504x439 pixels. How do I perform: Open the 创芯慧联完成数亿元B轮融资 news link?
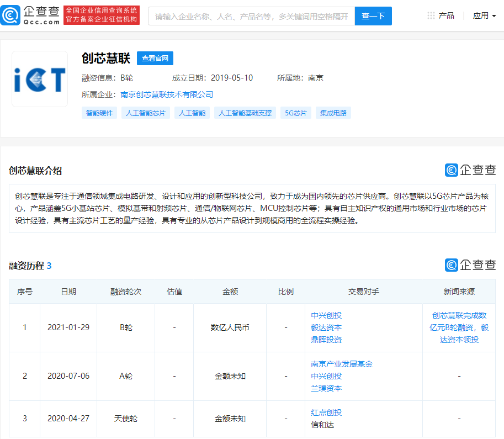(459, 327)
